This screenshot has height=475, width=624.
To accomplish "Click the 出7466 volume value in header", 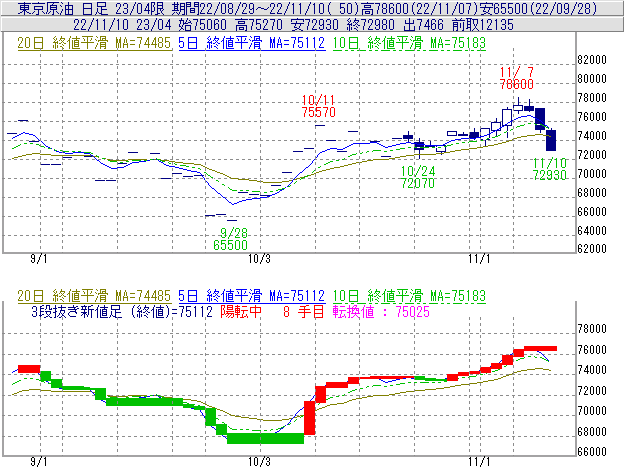I will pyautogui.click(x=423, y=25).
